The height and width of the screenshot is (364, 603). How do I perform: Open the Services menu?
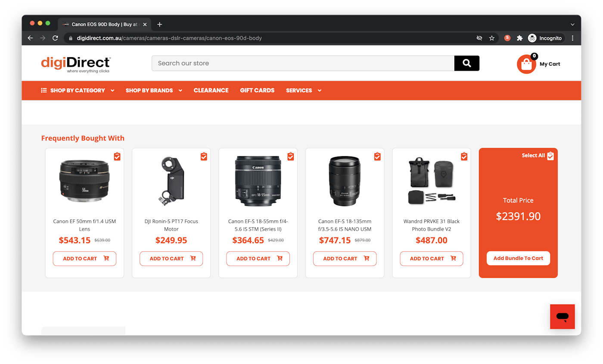(x=299, y=90)
